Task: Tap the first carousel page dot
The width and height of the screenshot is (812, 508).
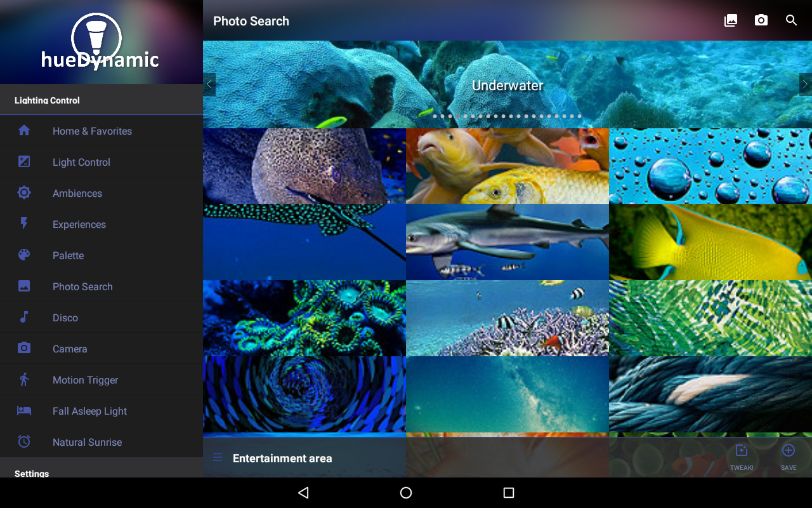Action: (x=435, y=116)
